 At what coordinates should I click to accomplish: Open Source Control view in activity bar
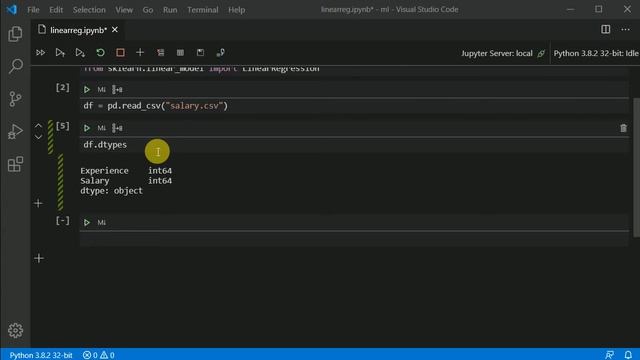pos(15,99)
